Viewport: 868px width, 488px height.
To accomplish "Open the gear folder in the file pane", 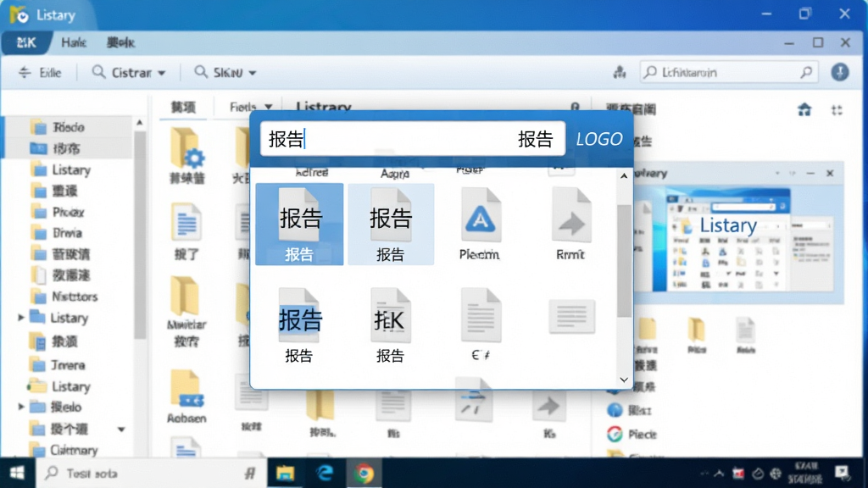I will click(x=187, y=155).
